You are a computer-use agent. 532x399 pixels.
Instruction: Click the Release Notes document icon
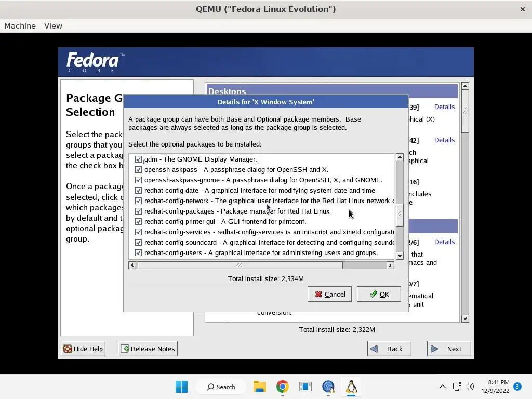coord(125,349)
